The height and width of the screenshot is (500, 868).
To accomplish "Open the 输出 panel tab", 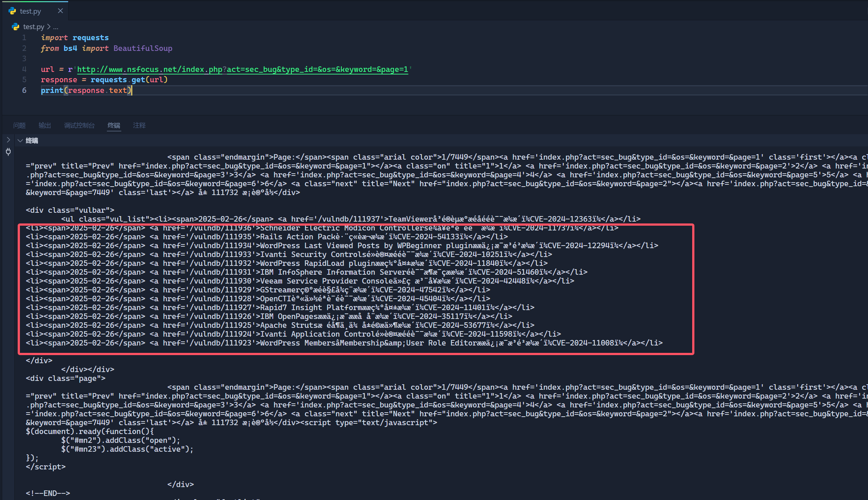I will tap(45, 125).
